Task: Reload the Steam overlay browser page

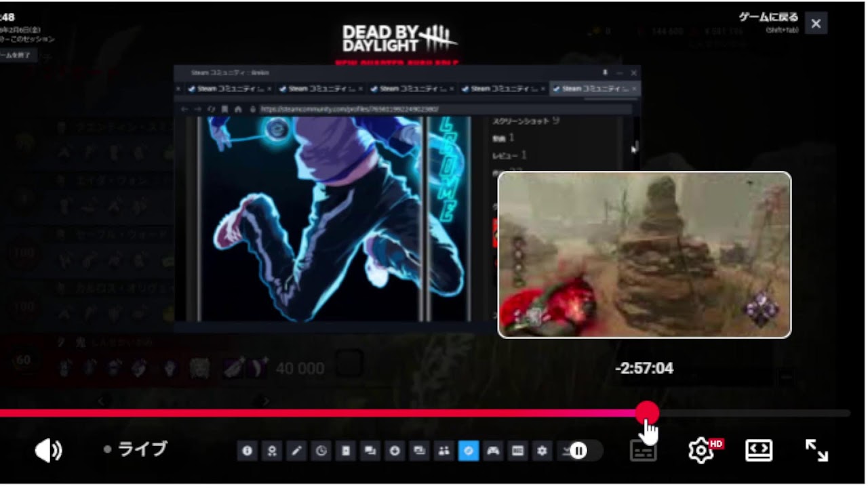Action: point(211,108)
